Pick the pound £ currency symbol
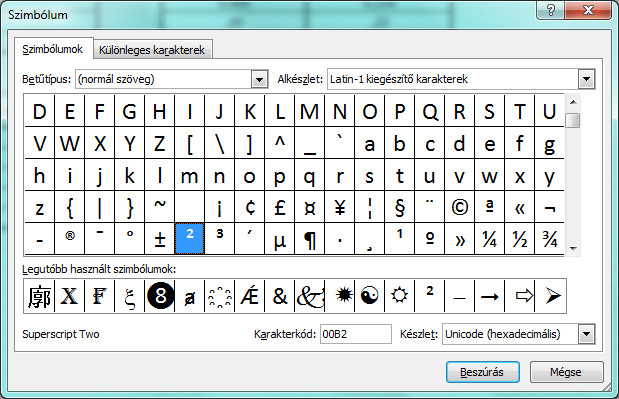 (279, 207)
